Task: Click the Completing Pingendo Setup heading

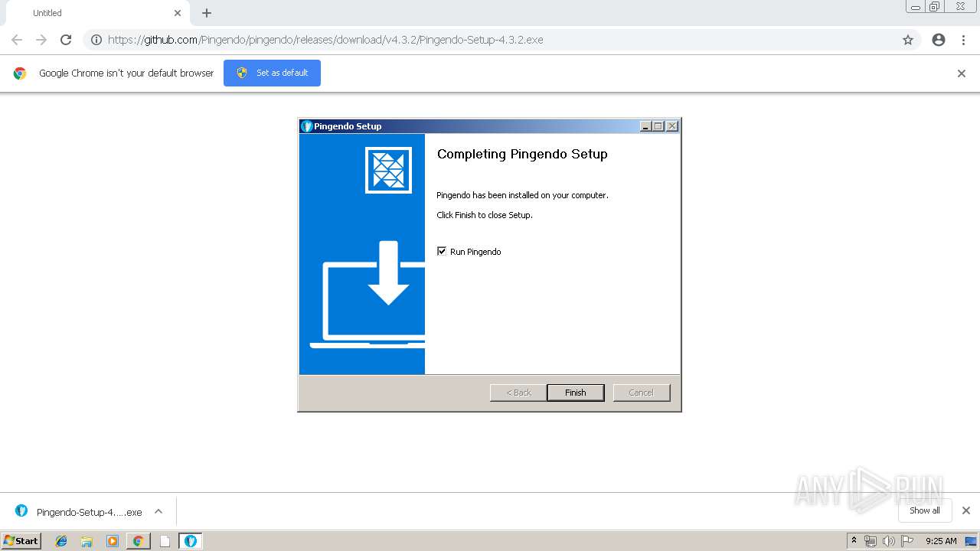Action: [x=522, y=154]
